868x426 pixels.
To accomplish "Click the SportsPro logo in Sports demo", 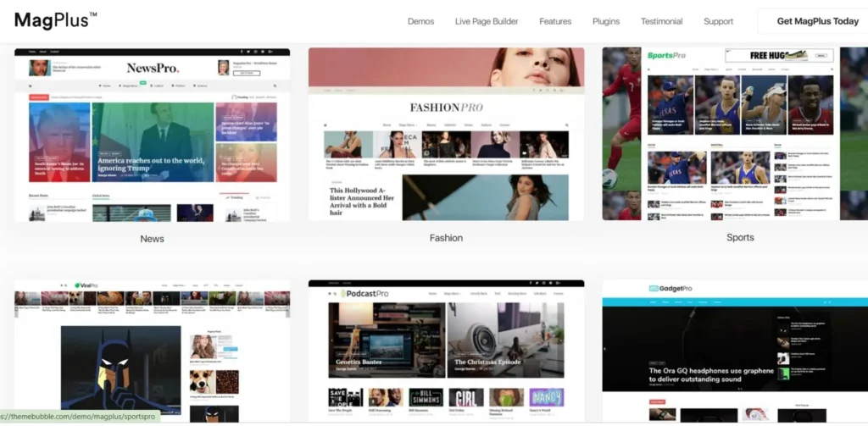I will point(666,56).
